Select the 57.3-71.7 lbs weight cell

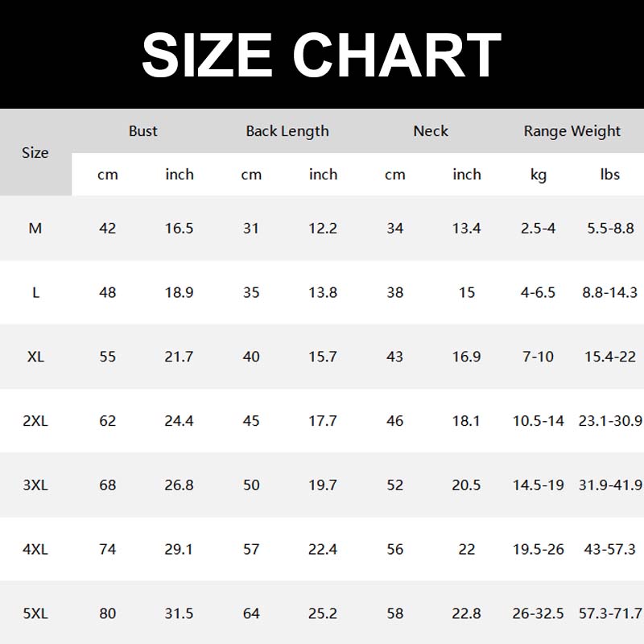610,613
